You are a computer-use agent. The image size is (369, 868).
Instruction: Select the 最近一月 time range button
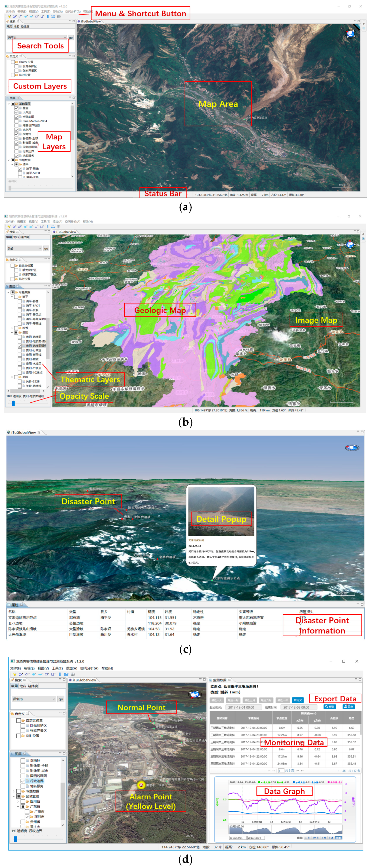pyautogui.click(x=233, y=700)
